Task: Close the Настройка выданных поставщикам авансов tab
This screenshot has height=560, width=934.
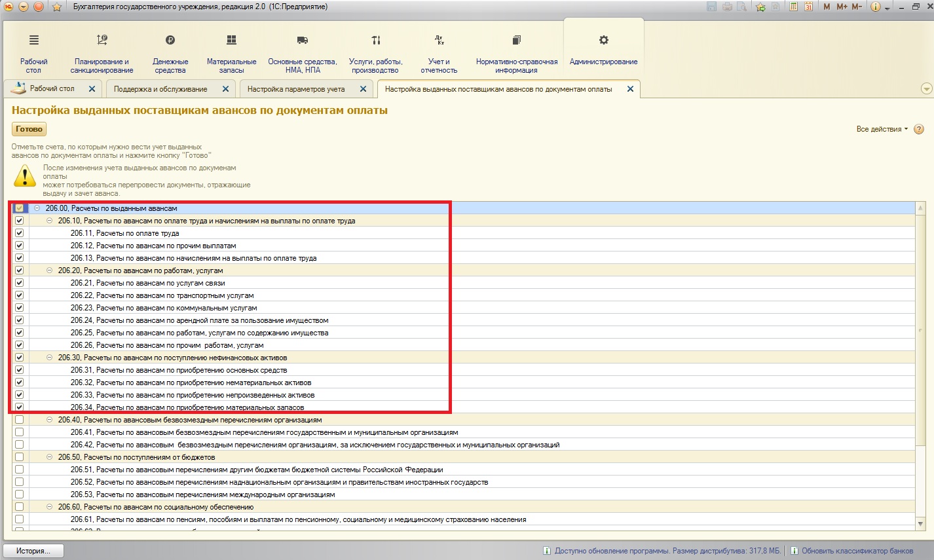Action: coord(631,89)
